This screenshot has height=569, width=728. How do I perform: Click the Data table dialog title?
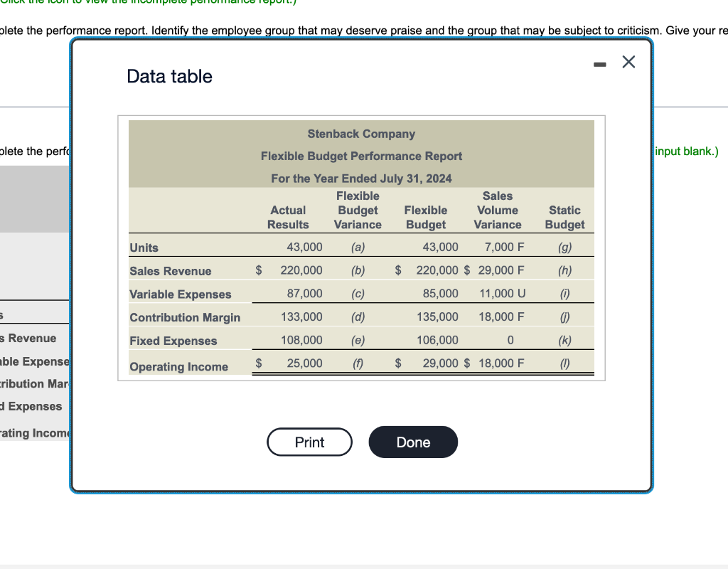pyautogui.click(x=169, y=76)
